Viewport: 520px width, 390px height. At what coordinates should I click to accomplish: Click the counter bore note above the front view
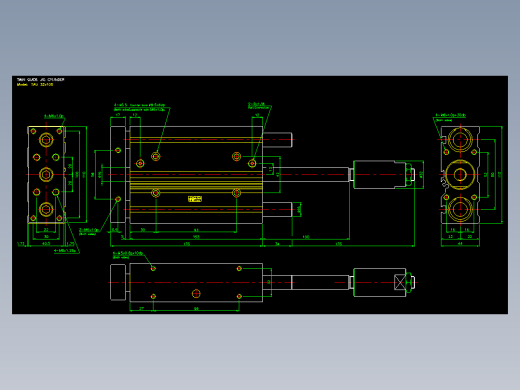coord(140,107)
